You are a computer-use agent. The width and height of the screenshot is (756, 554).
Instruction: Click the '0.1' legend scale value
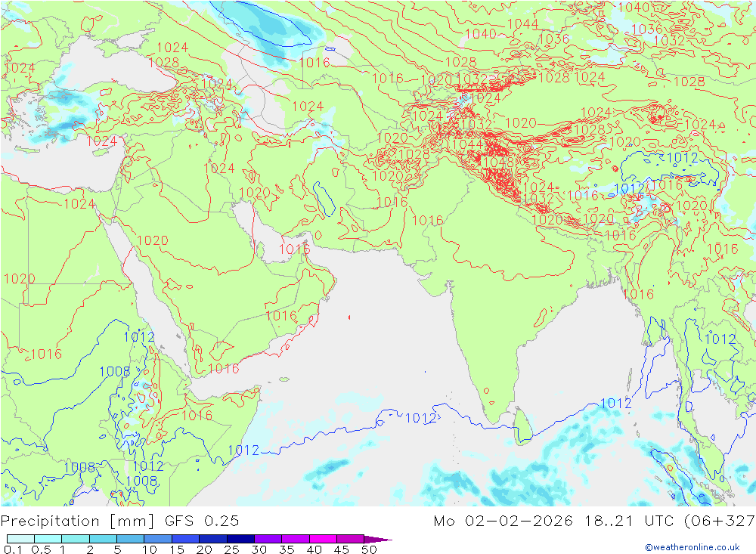tap(13, 549)
